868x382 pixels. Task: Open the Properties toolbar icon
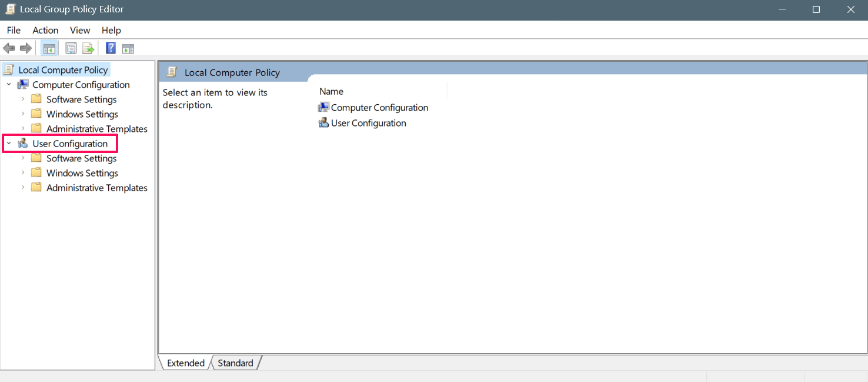tap(71, 48)
